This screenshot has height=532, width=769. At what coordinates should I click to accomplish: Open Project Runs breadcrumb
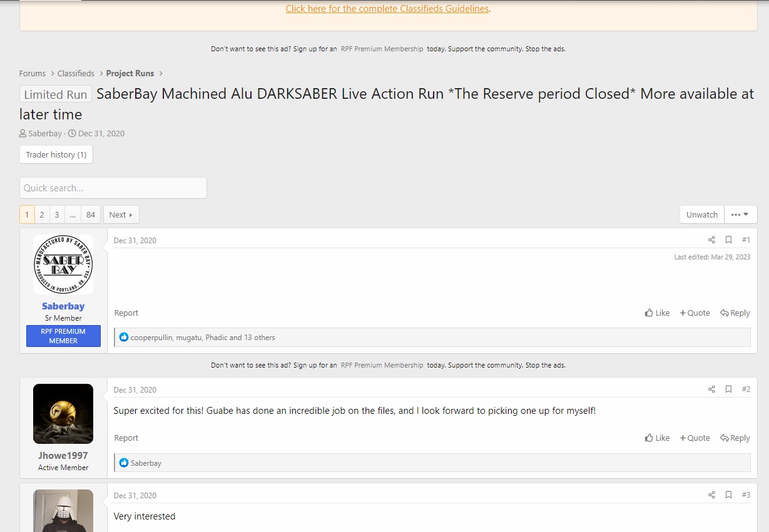pos(130,74)
